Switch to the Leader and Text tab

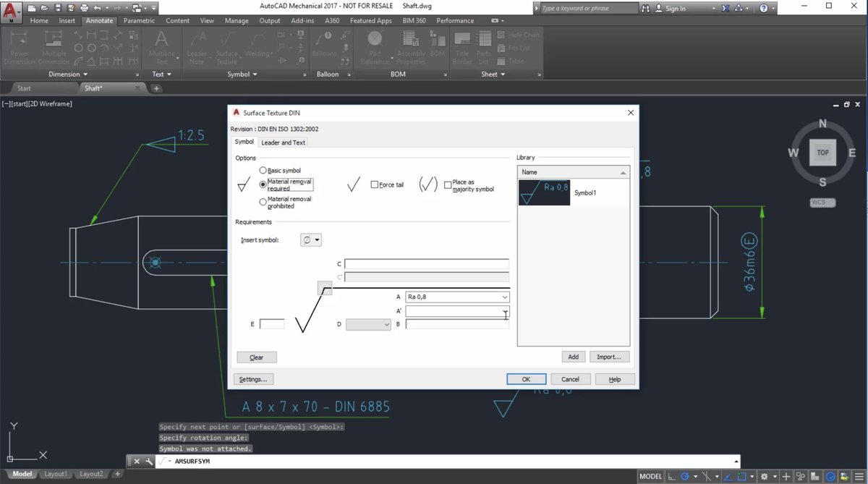pos(283,143)
